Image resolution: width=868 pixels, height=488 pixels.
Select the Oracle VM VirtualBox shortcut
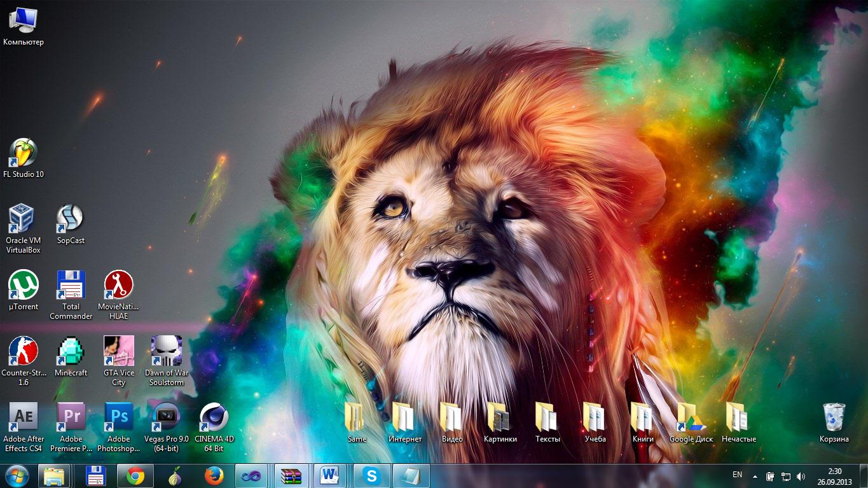[24, 230]
